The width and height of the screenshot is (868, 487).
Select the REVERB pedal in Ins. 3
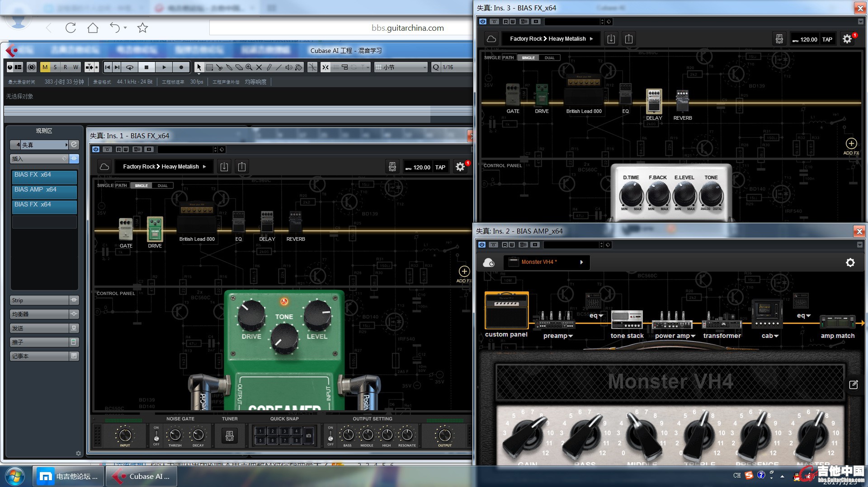682,101
